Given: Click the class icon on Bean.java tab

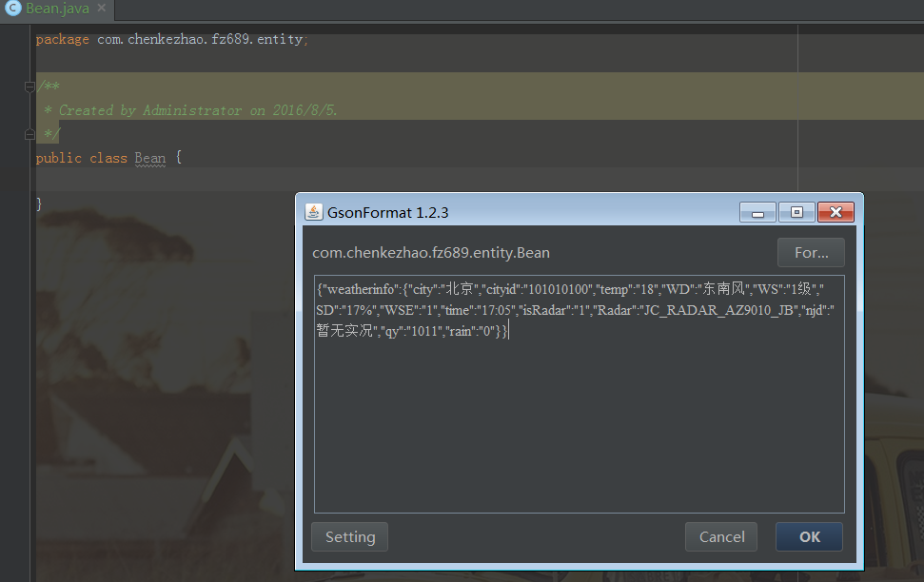Looking at the screenshot, I should pyautogui.click(x=13, y=9).
